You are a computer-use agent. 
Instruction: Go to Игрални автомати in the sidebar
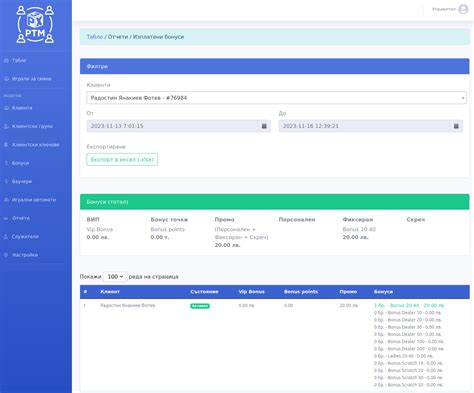point(34,200)
